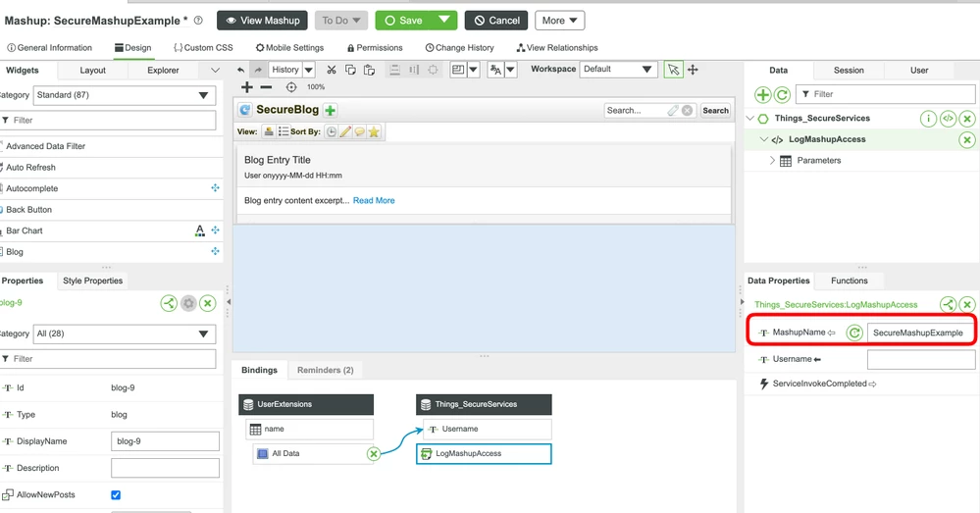Focus the Data panel Filter field
Viewport: 980px width, 513px height.
[x=885, y=94]
